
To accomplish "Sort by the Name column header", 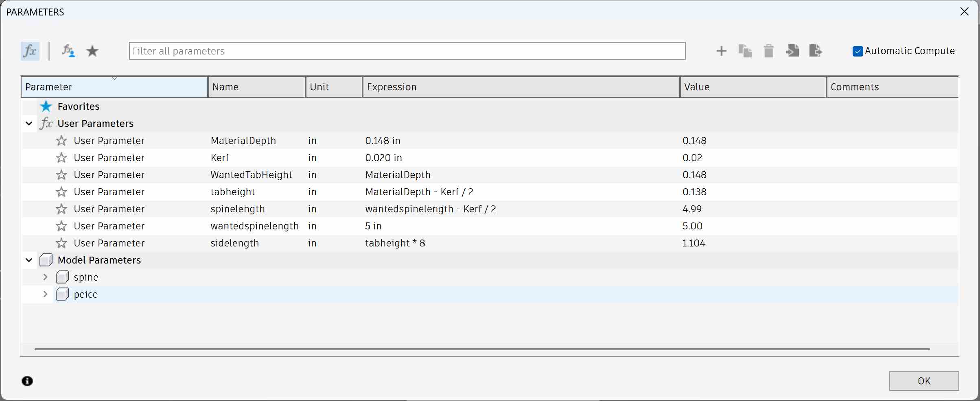I will click(256, 87).
